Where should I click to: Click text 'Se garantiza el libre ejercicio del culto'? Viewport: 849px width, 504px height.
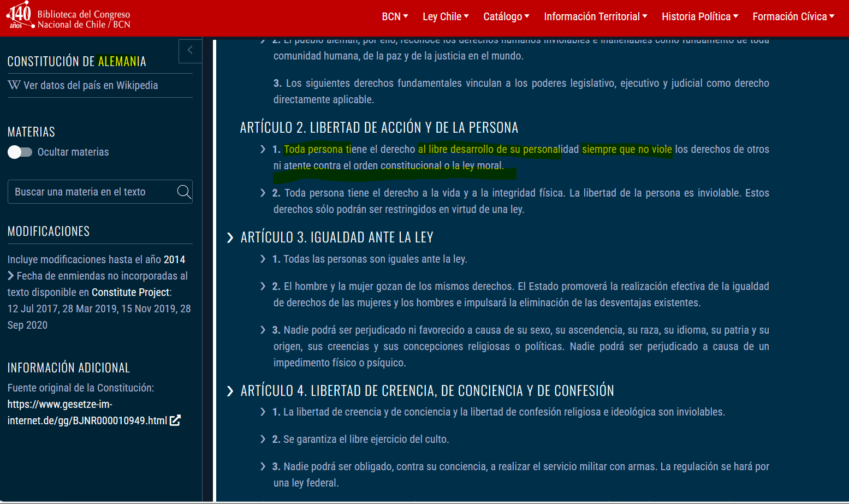(x=366, y=439)
